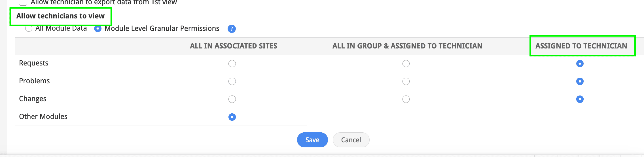Select the All Module Data option
This screenshot has height=157, width=644.
pos(29,29)
